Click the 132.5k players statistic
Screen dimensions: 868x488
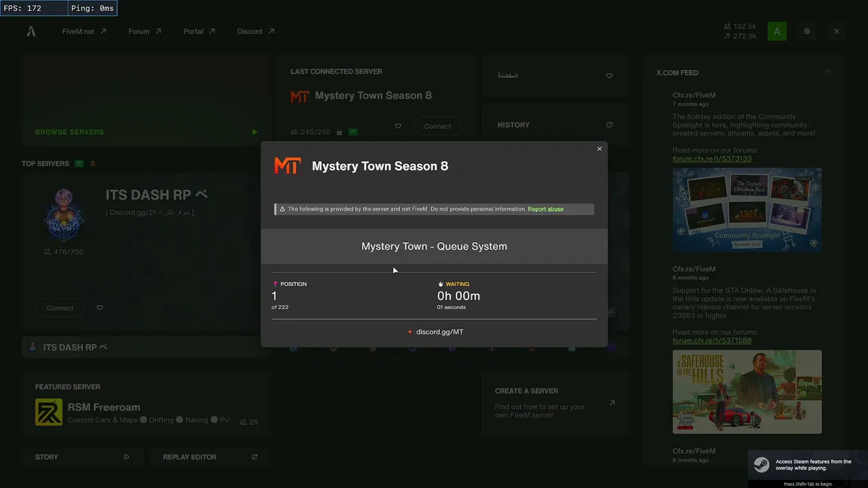(740, 26)
